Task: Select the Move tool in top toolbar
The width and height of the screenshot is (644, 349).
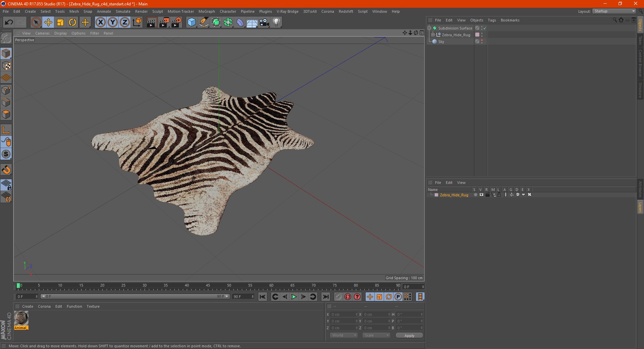Action: 48,22
